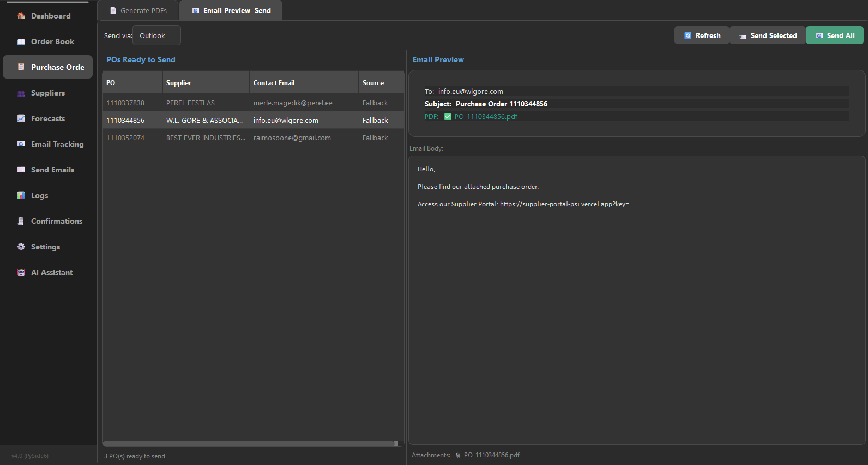Image resolution: width=868 pixels, height=465 pixels.
Task: Click the Email Preview tab envelope icon
Action: click(196, 10)
